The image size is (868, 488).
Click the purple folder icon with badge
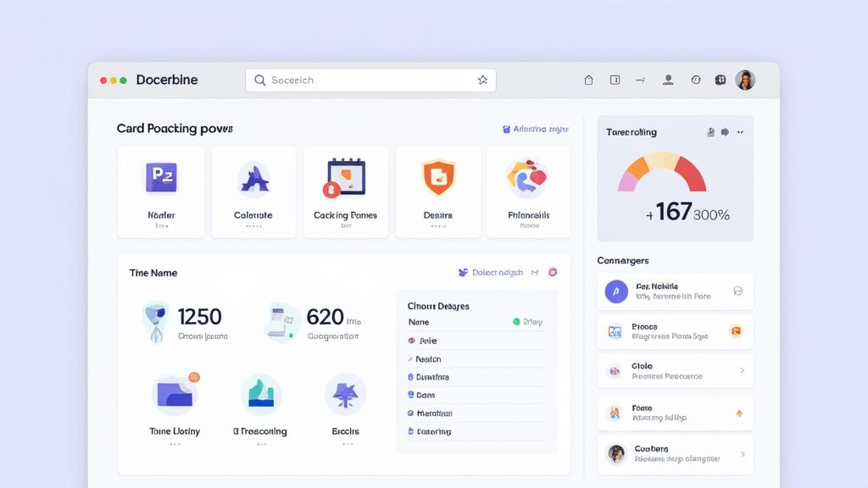tap(175, 393)
